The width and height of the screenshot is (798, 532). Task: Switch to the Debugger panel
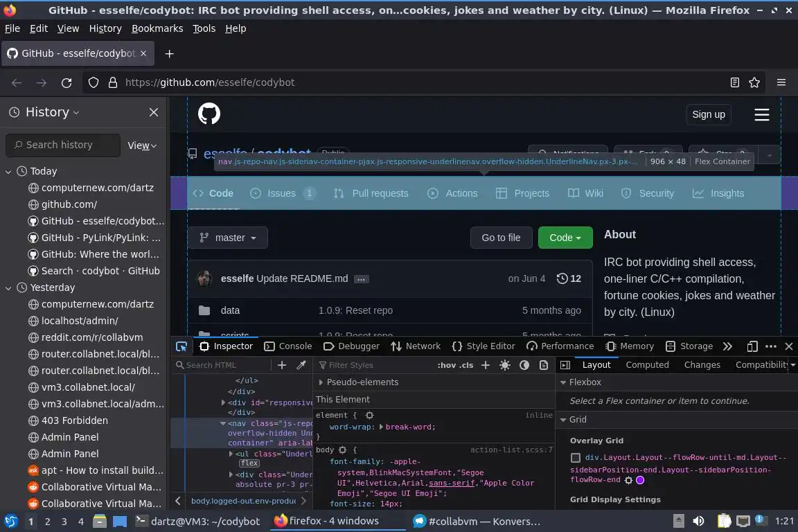352,346
